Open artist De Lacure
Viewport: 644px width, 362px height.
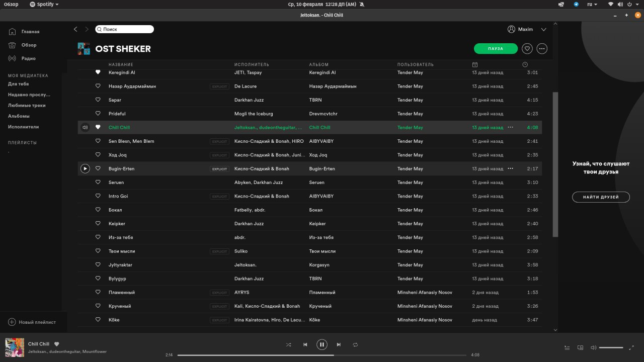(246, 86)
